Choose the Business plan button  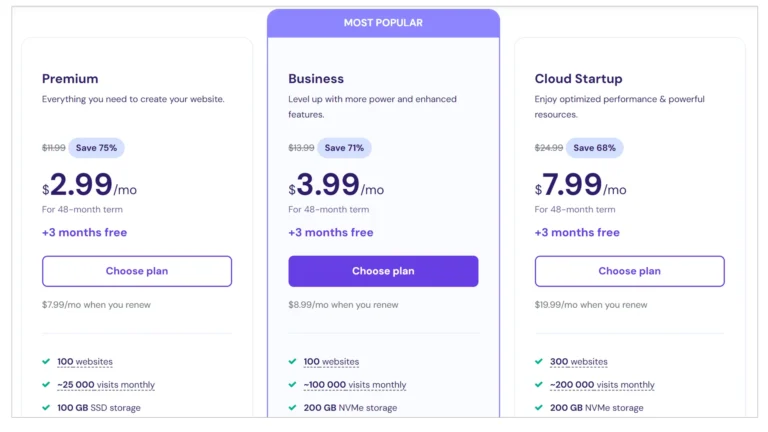(383, 271)
